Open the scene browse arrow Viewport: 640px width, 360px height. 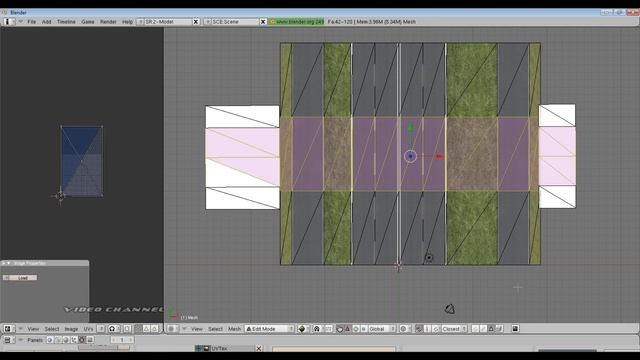[x=207, y=22]
